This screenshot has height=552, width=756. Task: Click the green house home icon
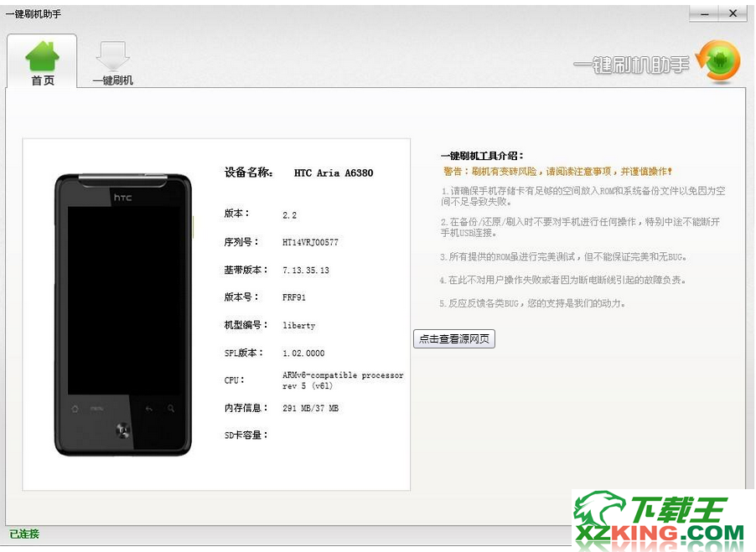tap(43, 56)
